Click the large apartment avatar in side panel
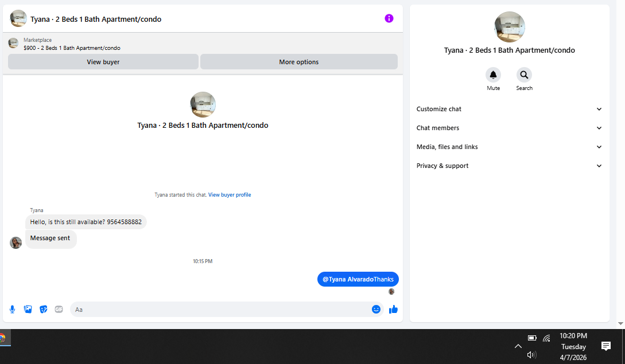Viewport: 625px width, 364px height. pyautogui.click(x=510, y=27)
